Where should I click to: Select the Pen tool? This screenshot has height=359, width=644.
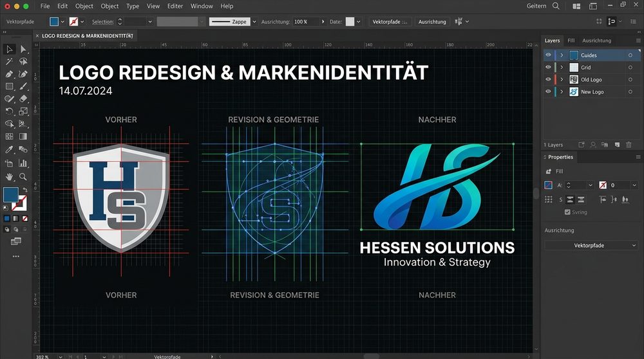(9, 74)
